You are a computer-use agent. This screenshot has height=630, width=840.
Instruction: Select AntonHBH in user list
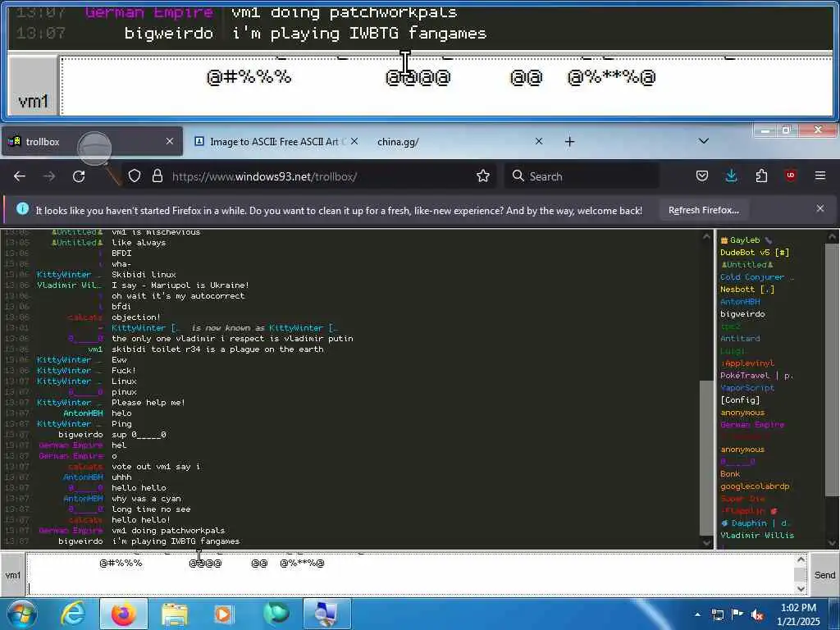(740, 302)
